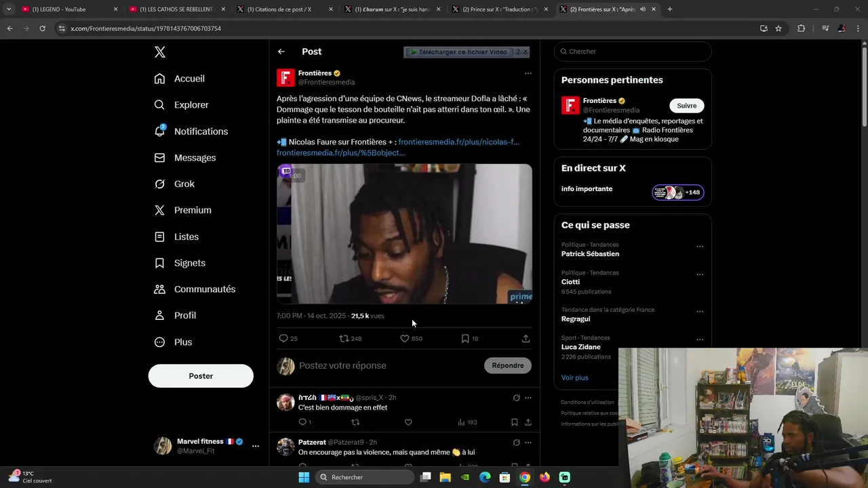
Task: Open Ciotti trend
Action: 570,282
